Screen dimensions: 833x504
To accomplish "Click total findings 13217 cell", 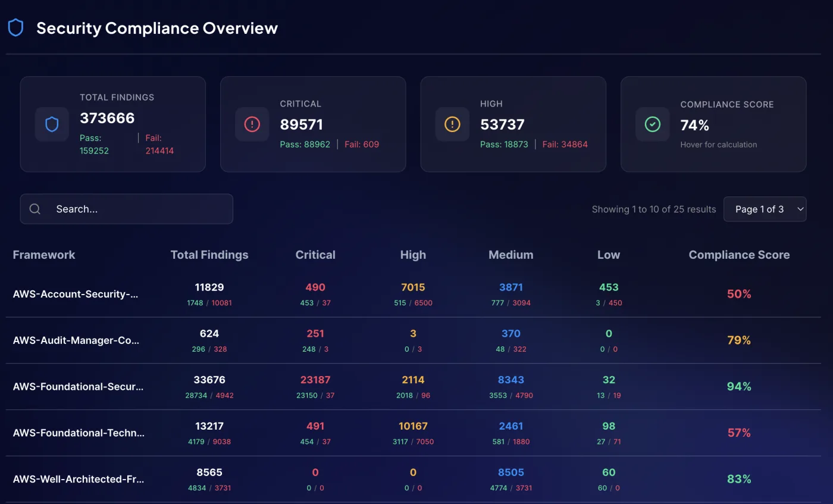I will click(209, 427).
